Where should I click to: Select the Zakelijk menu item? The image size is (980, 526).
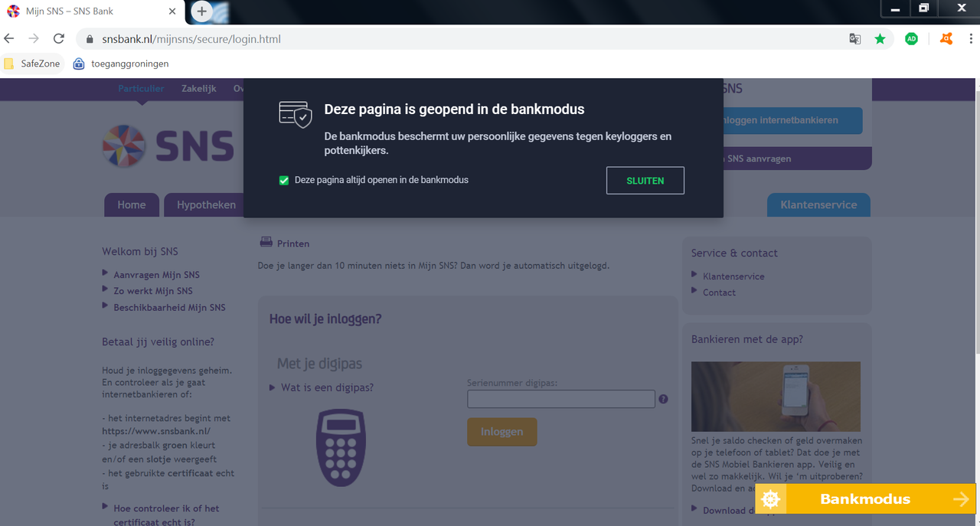point(199,89)
